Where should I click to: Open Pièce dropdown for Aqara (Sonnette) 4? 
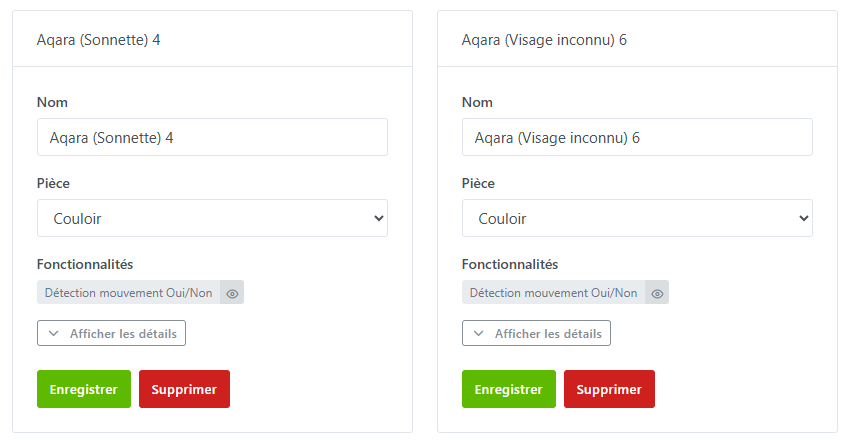point(212,218)
